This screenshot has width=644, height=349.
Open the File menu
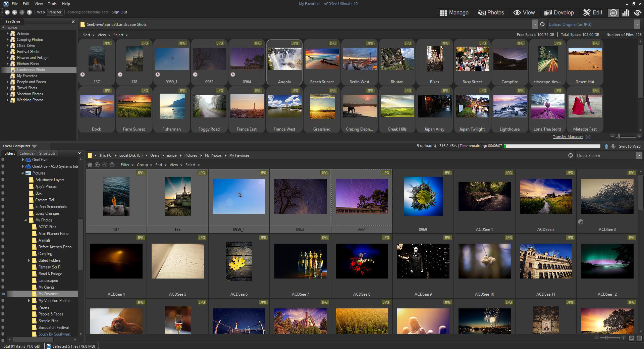pyautogui.click(x=15, y=4)
